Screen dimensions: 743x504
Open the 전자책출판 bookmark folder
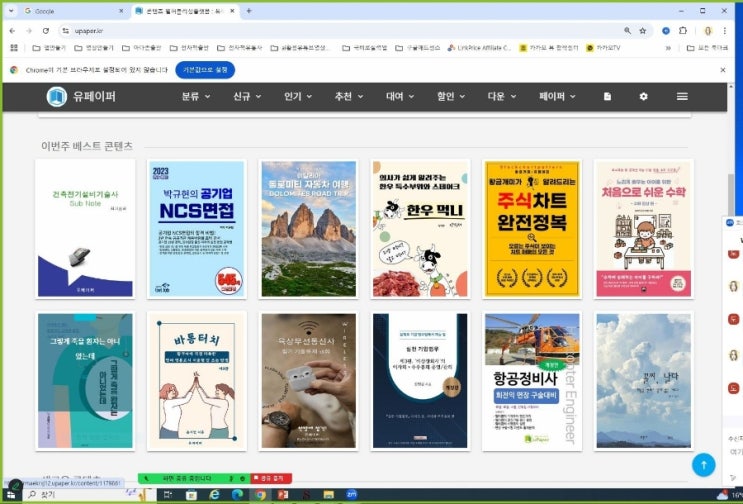(x=189, y=48)
